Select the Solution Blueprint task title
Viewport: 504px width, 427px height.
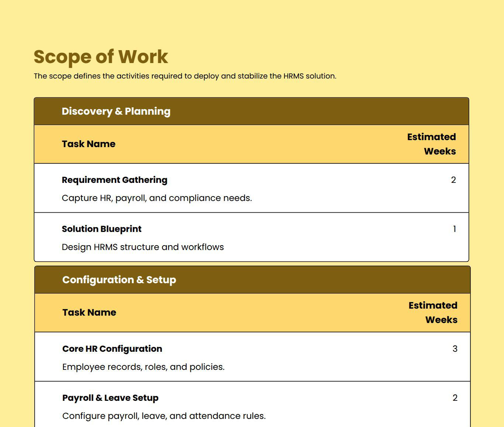coord(101,229)
